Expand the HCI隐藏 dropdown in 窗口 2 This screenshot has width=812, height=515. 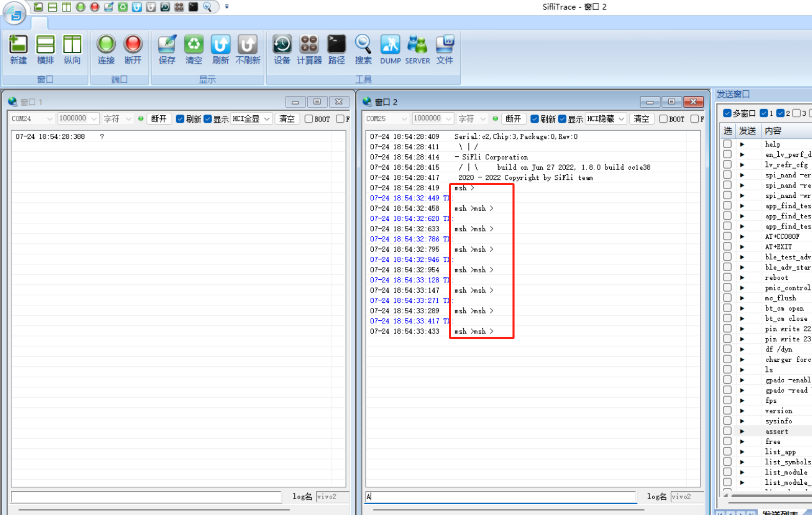pos(606,119)
